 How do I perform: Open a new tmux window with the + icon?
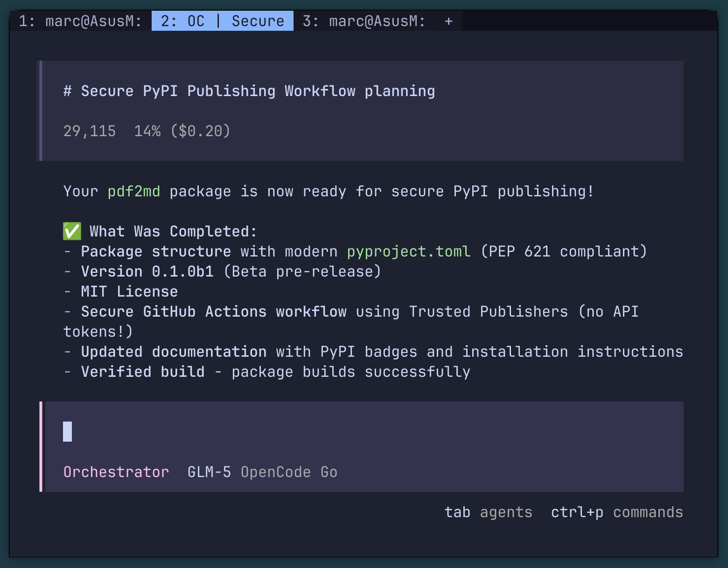pos(448,21)
